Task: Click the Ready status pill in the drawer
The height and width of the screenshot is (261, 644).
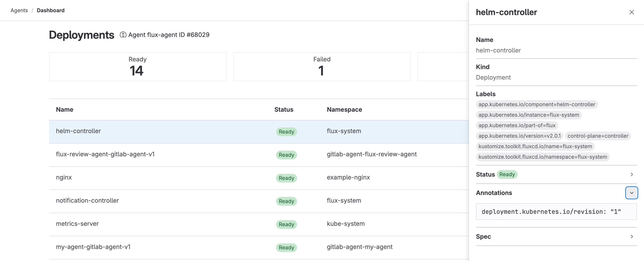Action: tap(507, 174)
